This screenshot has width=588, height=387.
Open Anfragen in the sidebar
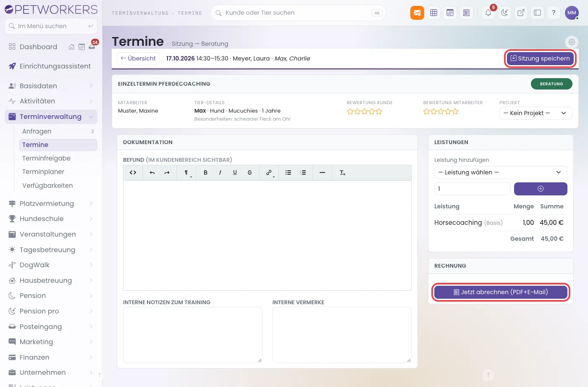[58, 132]
